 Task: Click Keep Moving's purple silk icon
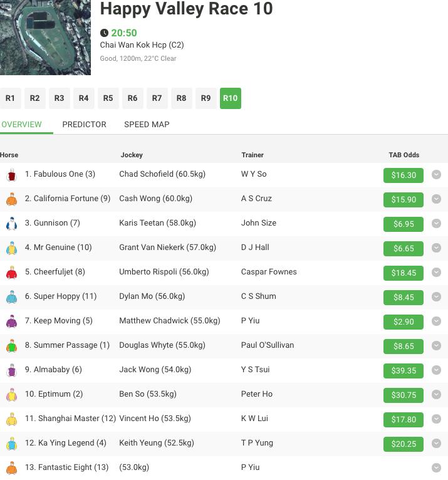(11, 321)
